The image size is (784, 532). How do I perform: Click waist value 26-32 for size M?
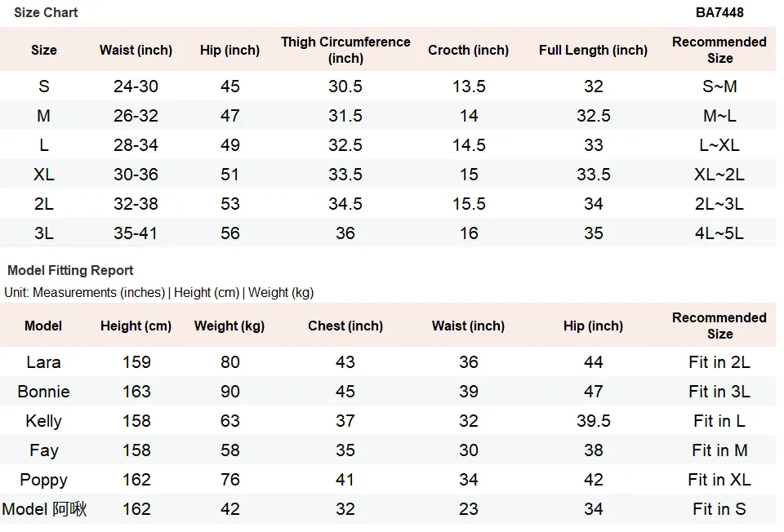[x=136, y=115]
